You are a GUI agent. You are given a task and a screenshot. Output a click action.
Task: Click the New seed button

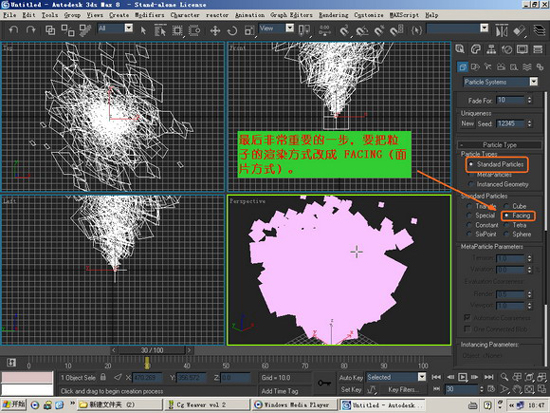pos(467,124)
